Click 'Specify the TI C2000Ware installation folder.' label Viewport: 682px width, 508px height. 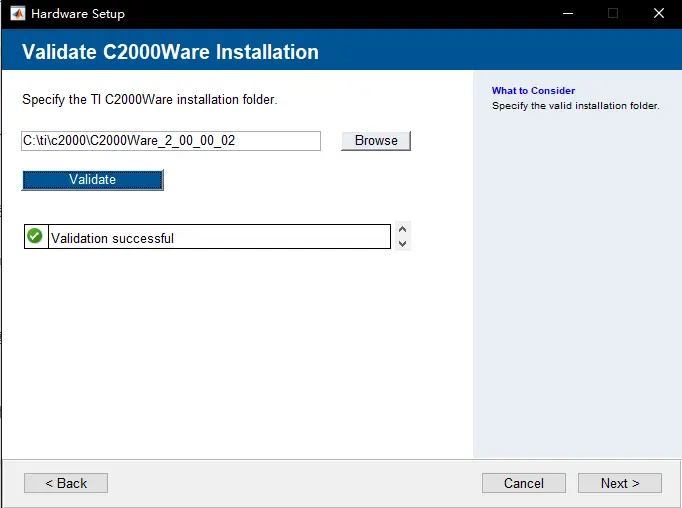(x=150, y=100)
